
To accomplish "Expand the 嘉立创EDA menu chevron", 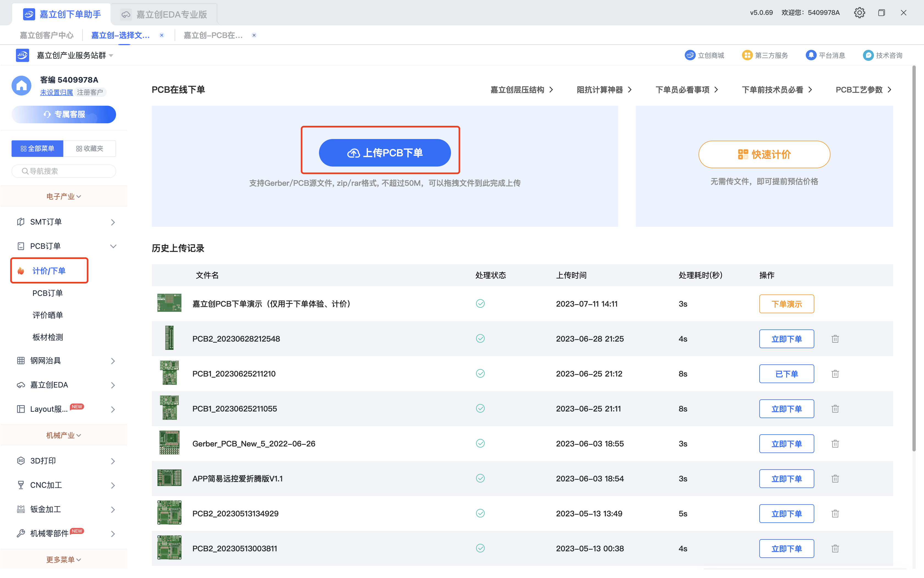I will point(113,385).
